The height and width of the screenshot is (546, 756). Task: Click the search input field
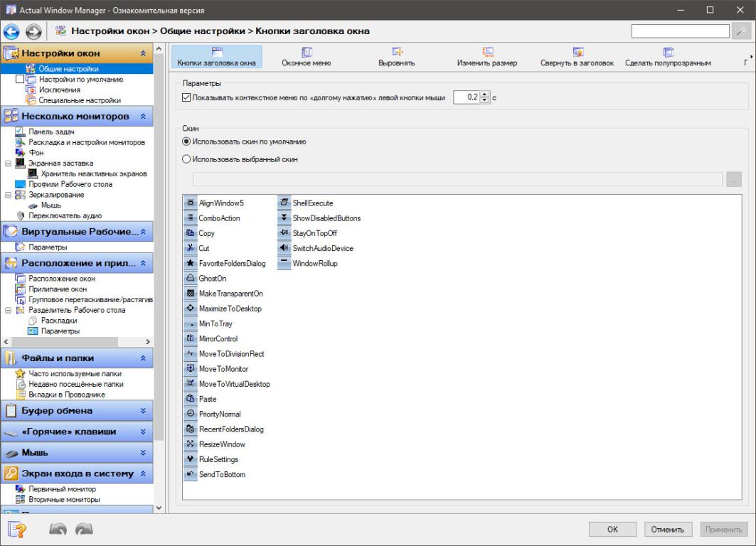pos(681,31)
